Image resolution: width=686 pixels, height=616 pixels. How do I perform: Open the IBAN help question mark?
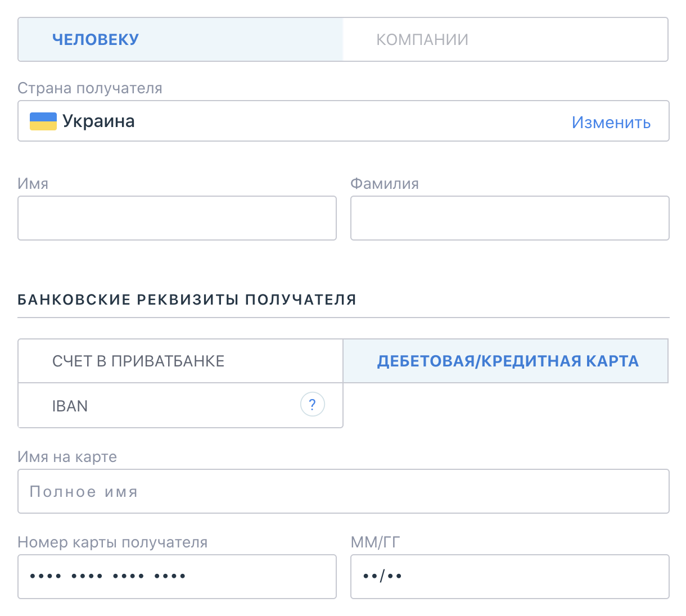(313, 404)
